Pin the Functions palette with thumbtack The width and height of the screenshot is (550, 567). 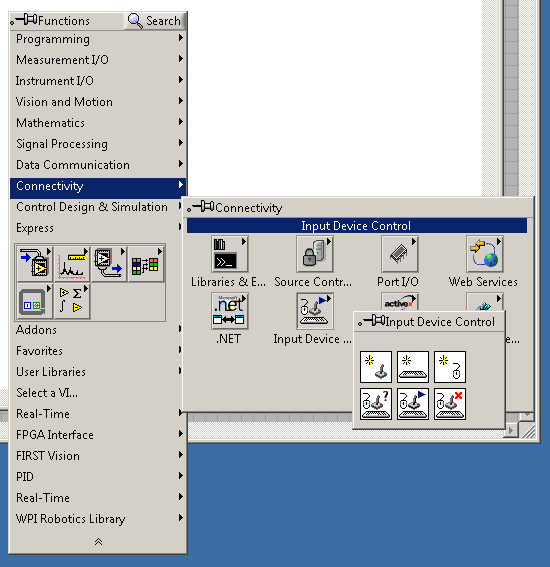click(x=25, y=20)
